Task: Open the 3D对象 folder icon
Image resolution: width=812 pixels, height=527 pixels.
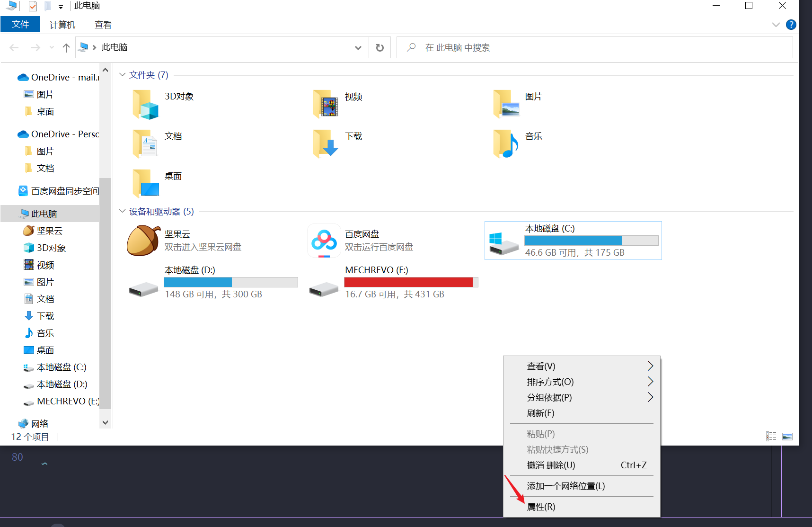Action: tap(145, 104)
